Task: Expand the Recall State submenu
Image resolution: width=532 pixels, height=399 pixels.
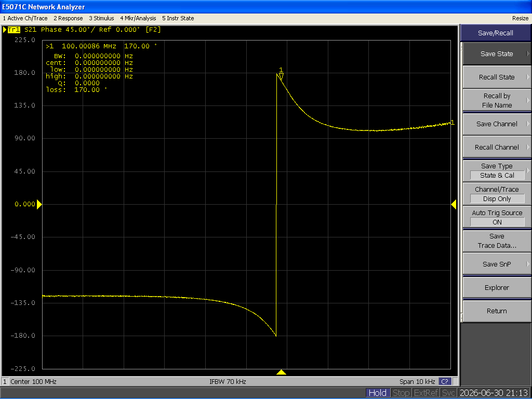Action: [x=497, y=77]
